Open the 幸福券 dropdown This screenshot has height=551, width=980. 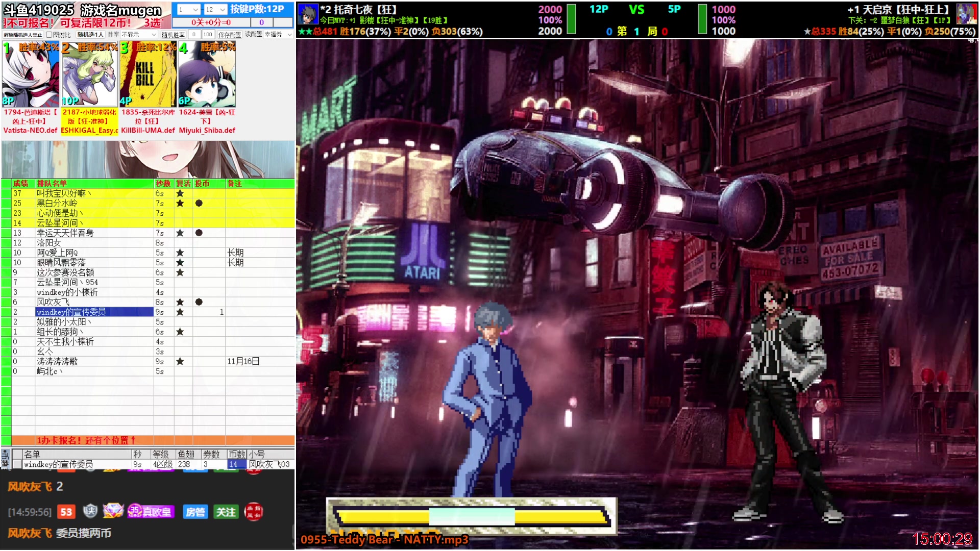click(279, 35)
